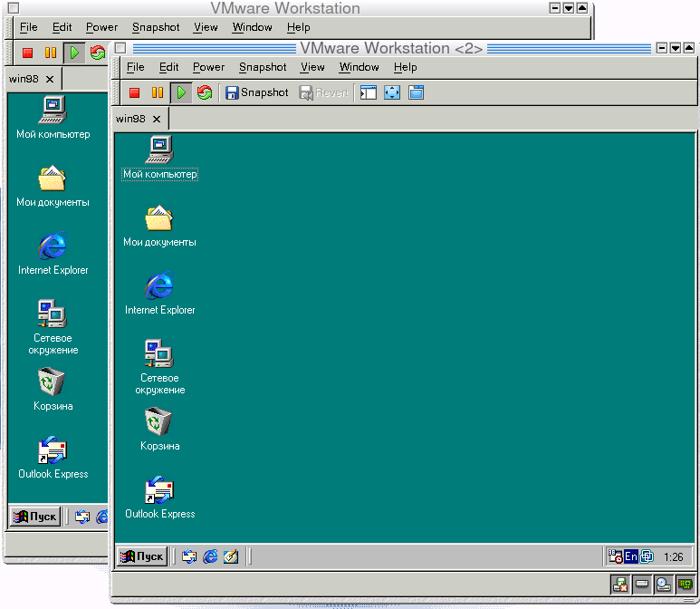Click the Full Screen icon in the <2> toolbar
The height and width of the screenshot is (609, 700).
pos(392,92)
